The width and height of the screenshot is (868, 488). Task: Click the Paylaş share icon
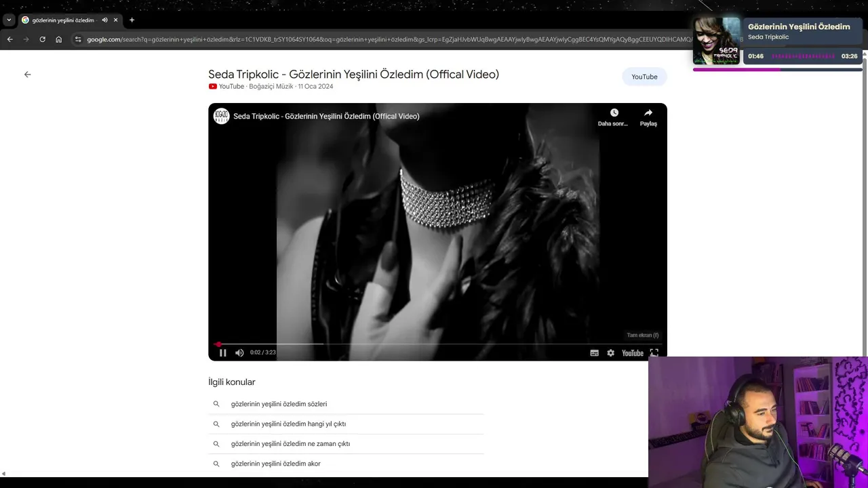click(648, 117)
